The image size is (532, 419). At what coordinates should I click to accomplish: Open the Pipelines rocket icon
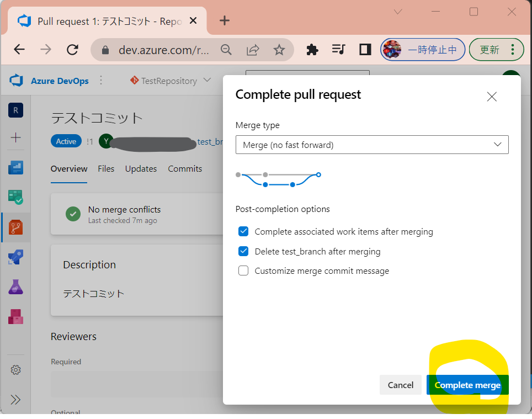(15, 257)
